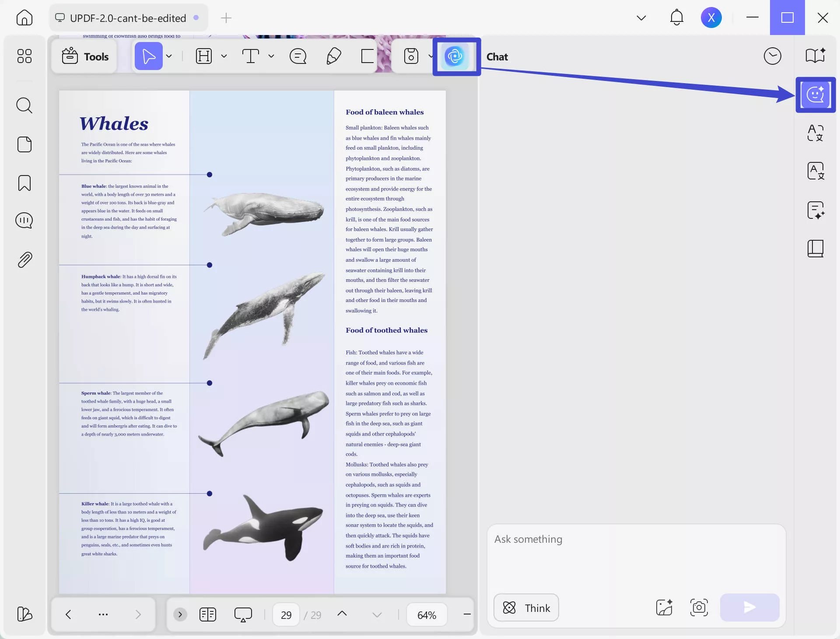Expand the cursor tool dropdown arrow
The image size is (840, 639).
[x=169, y=56]
